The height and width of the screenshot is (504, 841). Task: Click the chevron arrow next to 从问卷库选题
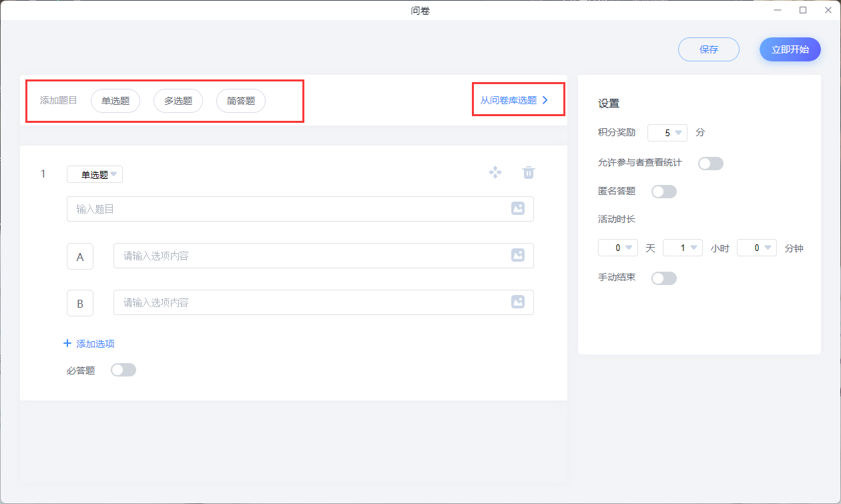pyautogui.click(x=545, y=100)
